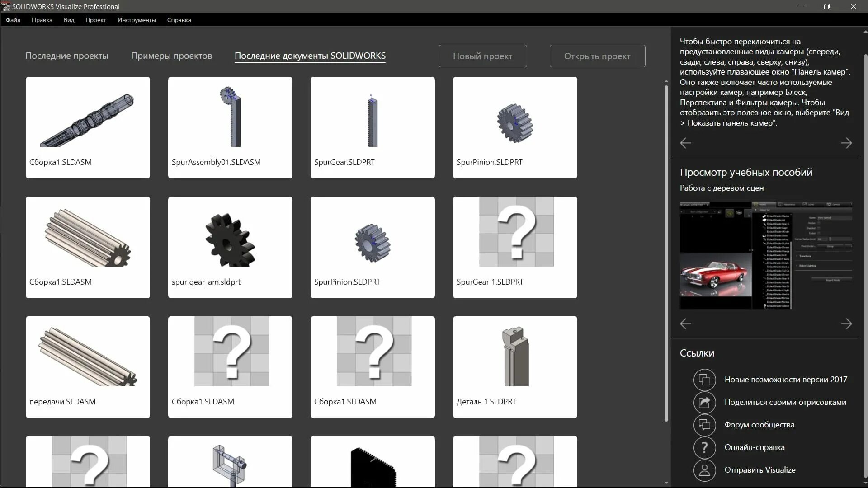This screenshot has width=868, height=488.
Task: Restore down the application window
Action: pos(827,6)
